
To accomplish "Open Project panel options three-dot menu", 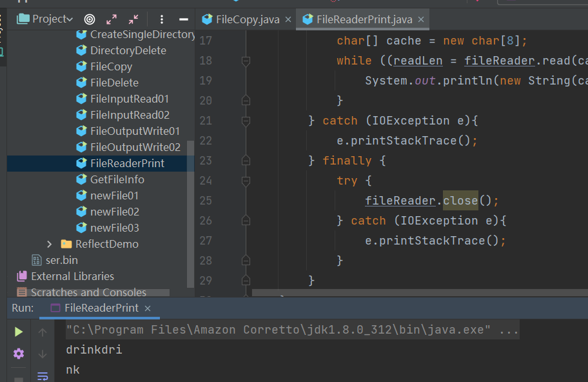I will [162, 19].
